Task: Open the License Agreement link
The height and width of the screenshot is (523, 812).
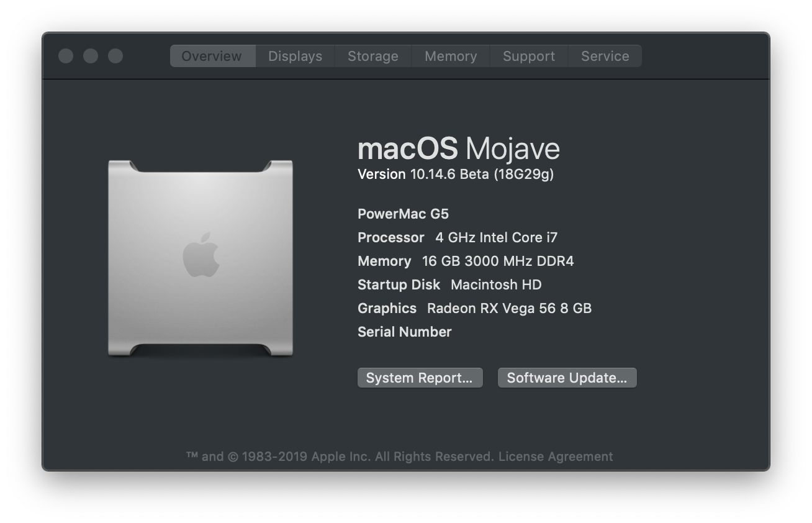Action: [x=556, y=457]
